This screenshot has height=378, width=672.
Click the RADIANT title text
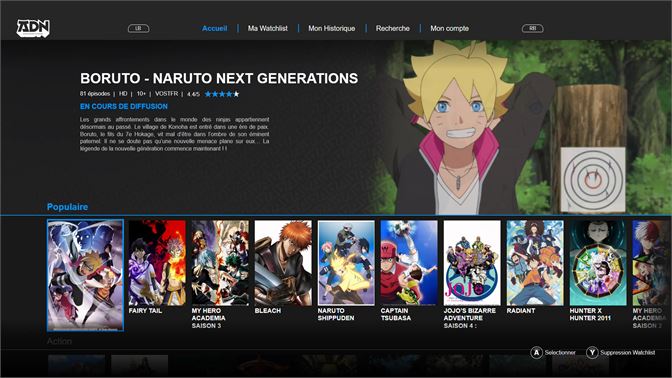point(521,311)
